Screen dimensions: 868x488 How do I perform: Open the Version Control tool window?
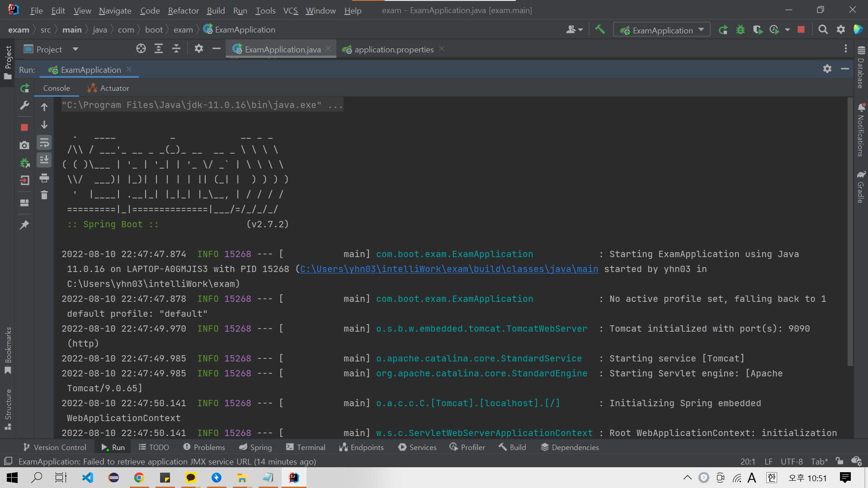55,447
